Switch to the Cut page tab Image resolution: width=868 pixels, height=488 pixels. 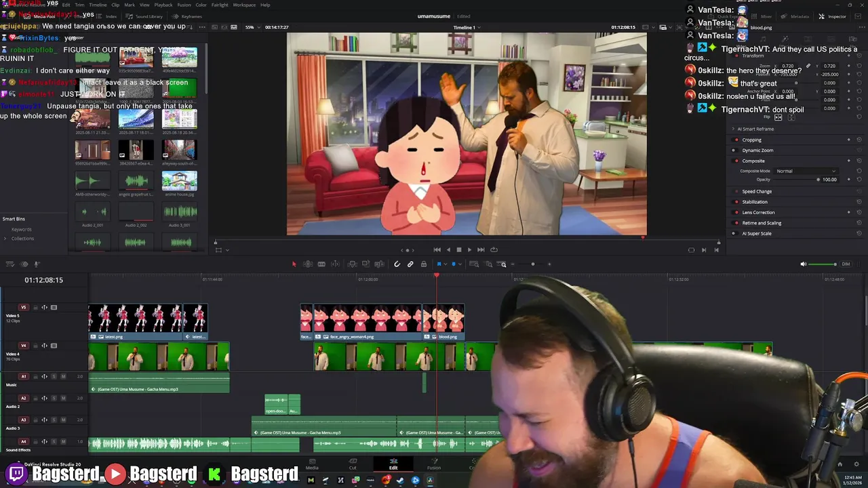353,464
